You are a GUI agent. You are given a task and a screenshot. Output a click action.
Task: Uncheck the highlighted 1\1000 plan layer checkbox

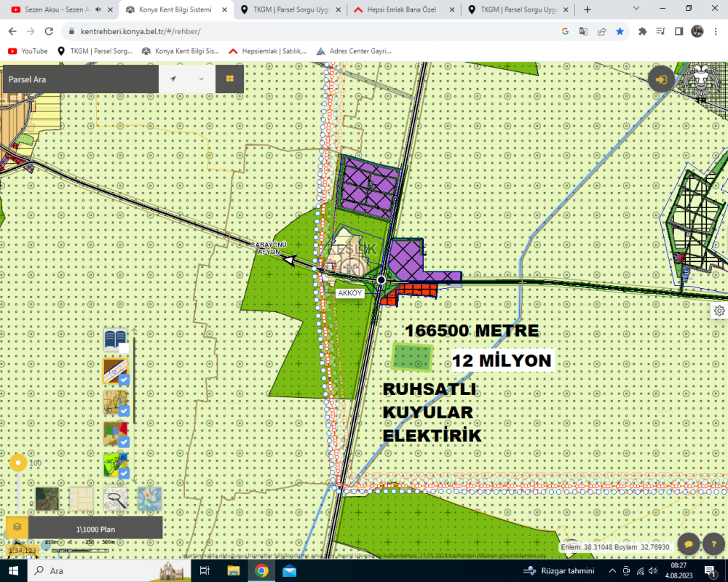pyautogui.click(x=124, y=380)
